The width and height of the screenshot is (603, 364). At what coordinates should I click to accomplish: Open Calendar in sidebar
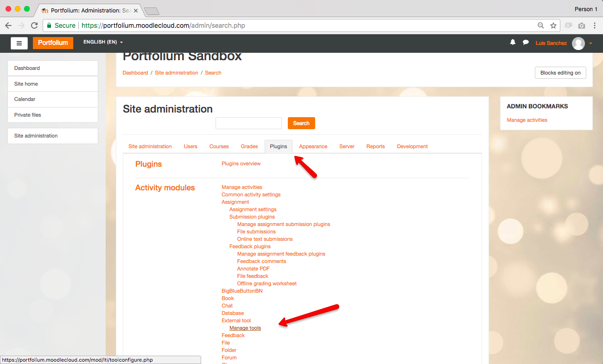[x=53, y=99]
